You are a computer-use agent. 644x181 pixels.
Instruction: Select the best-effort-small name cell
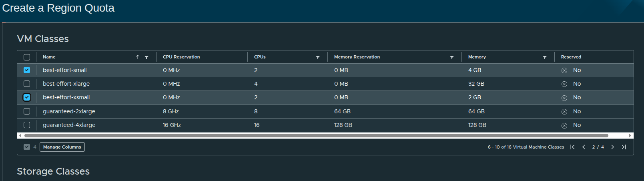pos(65,70)
